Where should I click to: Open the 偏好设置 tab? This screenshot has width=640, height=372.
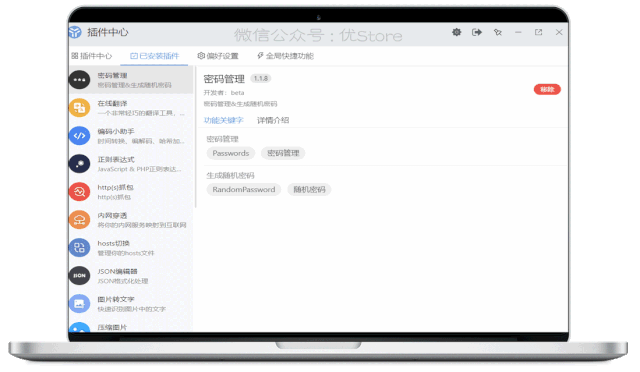click(218, 56)
